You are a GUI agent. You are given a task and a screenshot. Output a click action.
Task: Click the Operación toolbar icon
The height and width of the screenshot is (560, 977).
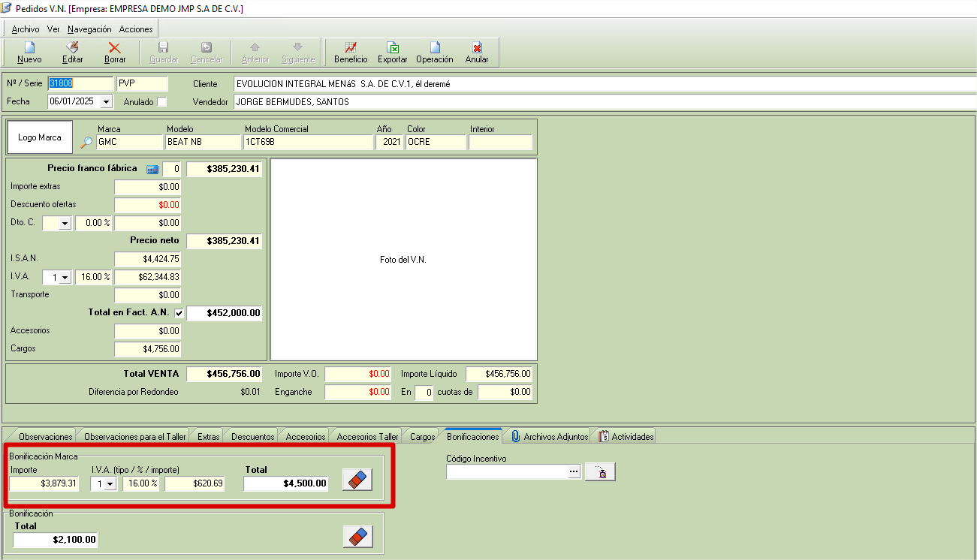[x=435, y=53]
